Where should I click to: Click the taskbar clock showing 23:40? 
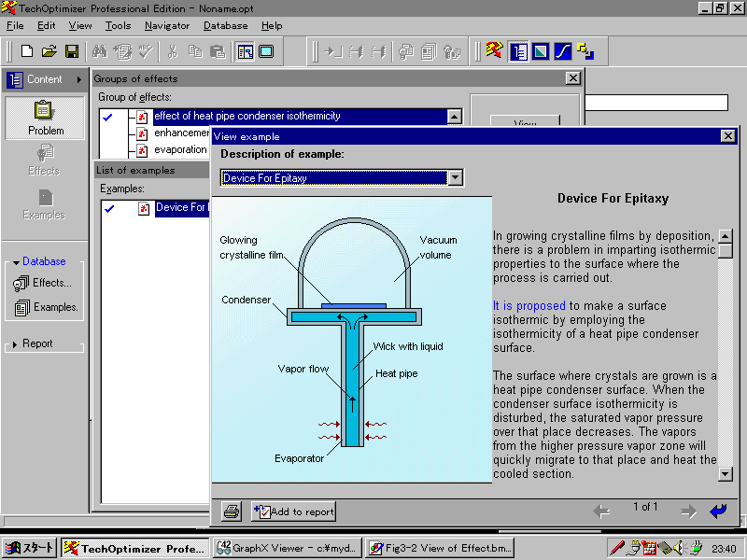[x=725, y=549]
